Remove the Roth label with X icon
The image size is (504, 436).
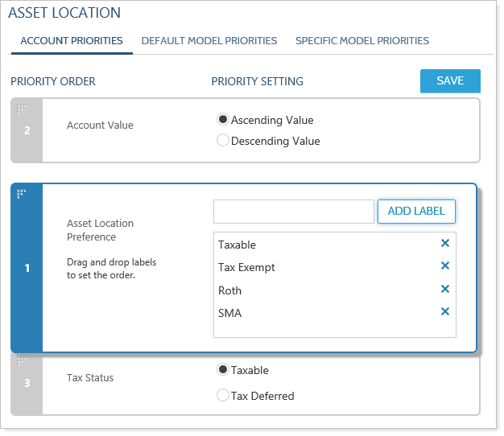point(444,290)
